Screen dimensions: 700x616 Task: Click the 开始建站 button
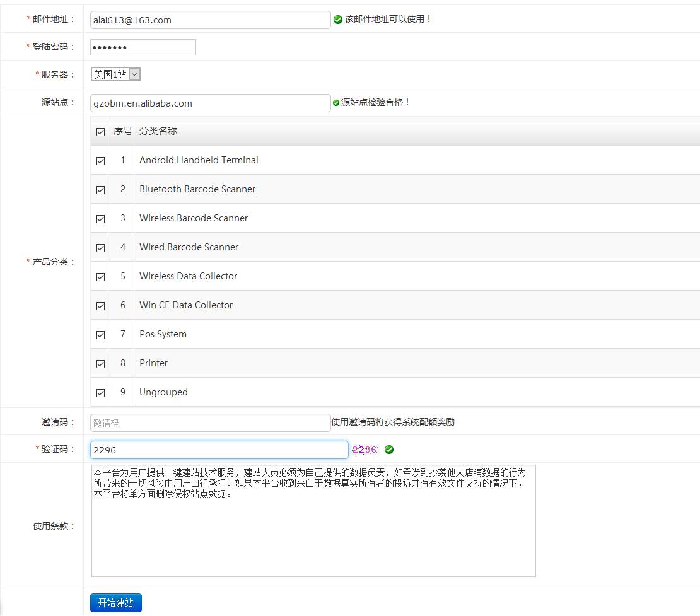coord(115,602)
